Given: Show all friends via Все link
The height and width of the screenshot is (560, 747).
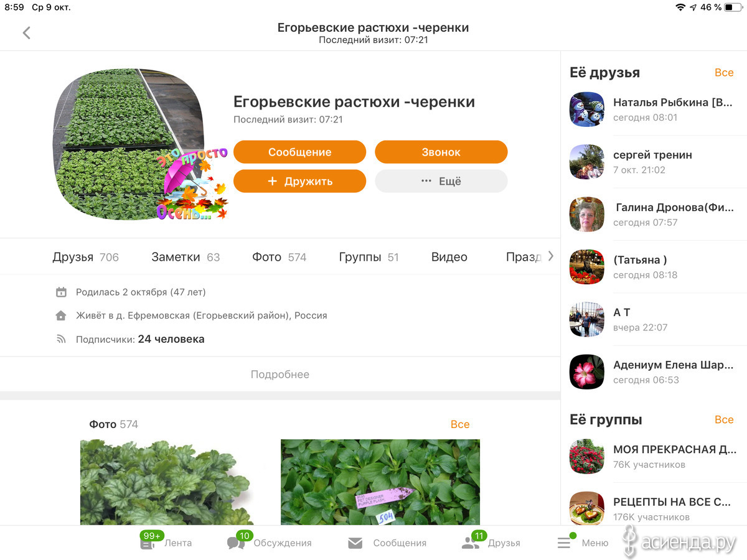Looking at the screenshot, I should point(724,73).
